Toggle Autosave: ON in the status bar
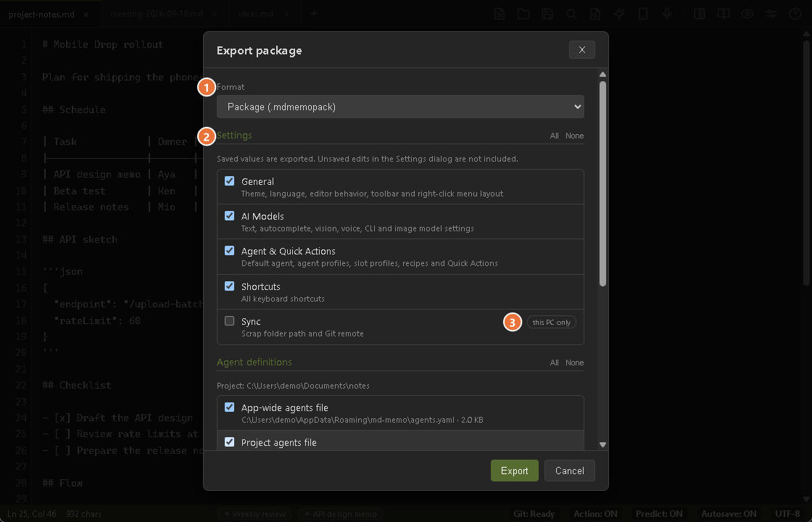Image resolution: width=812 pixels, height=522 pixels. point(729,514)
